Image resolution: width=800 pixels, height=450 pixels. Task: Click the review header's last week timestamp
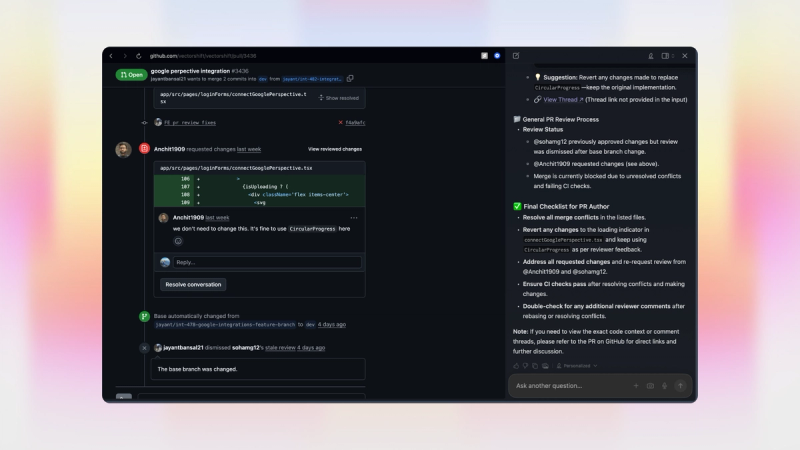pyautogui.click(x=248, y=149)
